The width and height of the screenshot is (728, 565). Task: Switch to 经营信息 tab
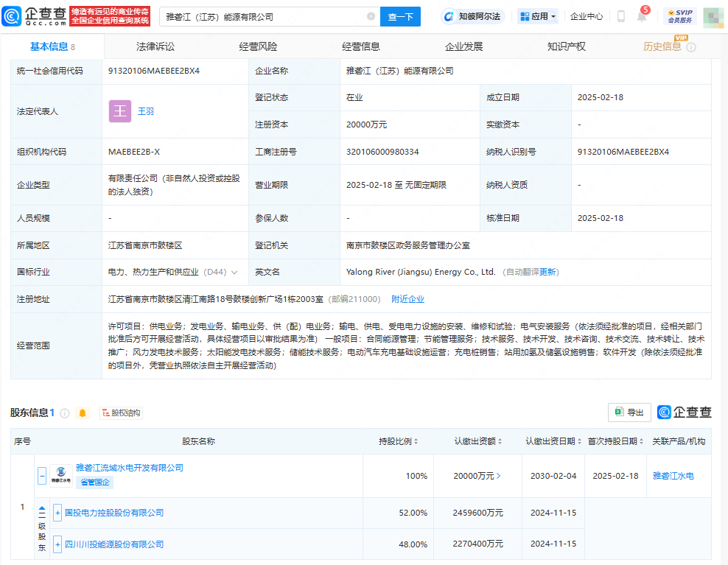click(361, 46)
